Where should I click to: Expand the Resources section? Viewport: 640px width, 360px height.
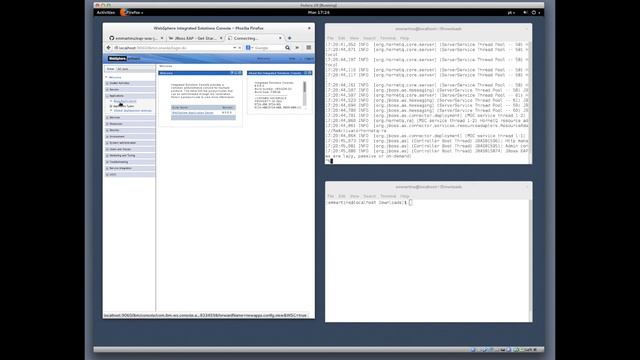click(x=130, y=124)
